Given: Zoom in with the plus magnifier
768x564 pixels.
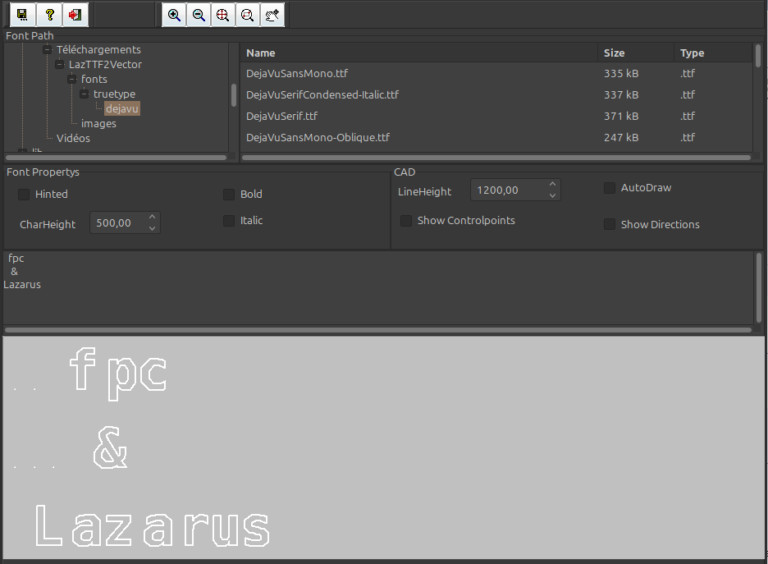Looking at the screenshot, I should click(x=174, y=15).
